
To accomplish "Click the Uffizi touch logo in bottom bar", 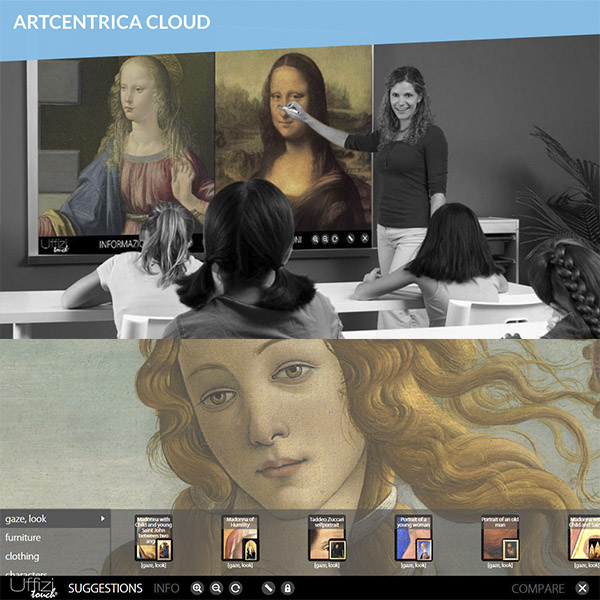I will click(x=33, y=588).
